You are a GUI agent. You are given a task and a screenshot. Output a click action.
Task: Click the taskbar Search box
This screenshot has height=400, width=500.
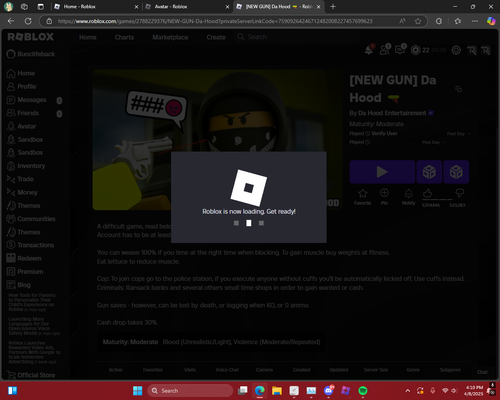190,391
